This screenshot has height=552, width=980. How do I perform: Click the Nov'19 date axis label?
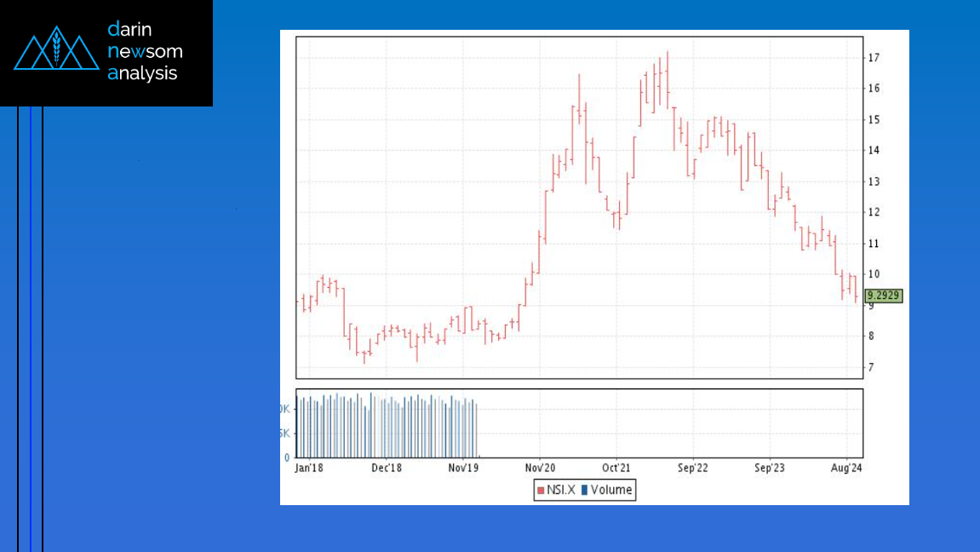click(x=462, y=468)
